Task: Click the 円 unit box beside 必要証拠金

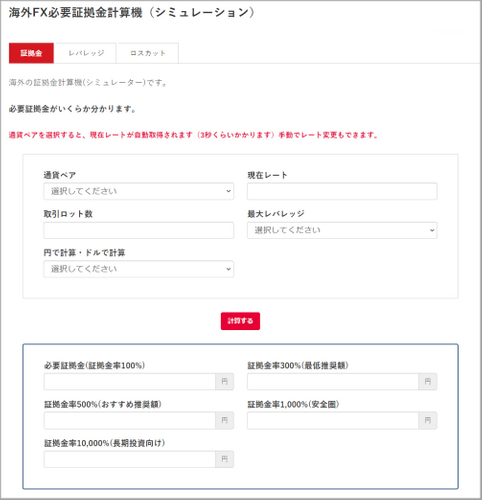Action: [225, 382]
